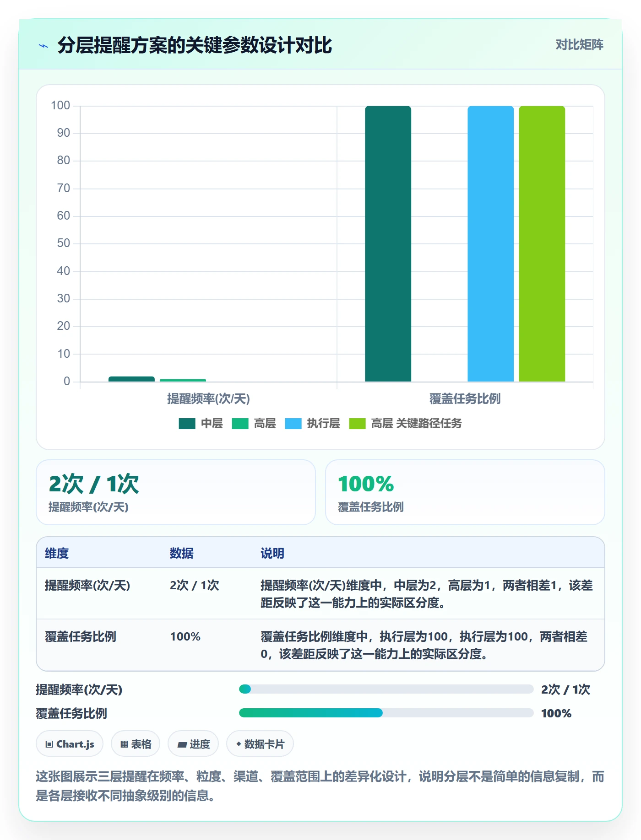The image size is (641, 840).
Task: Click the description starting 覆盖任务比例维度中
Action: [x=424, y=645]
